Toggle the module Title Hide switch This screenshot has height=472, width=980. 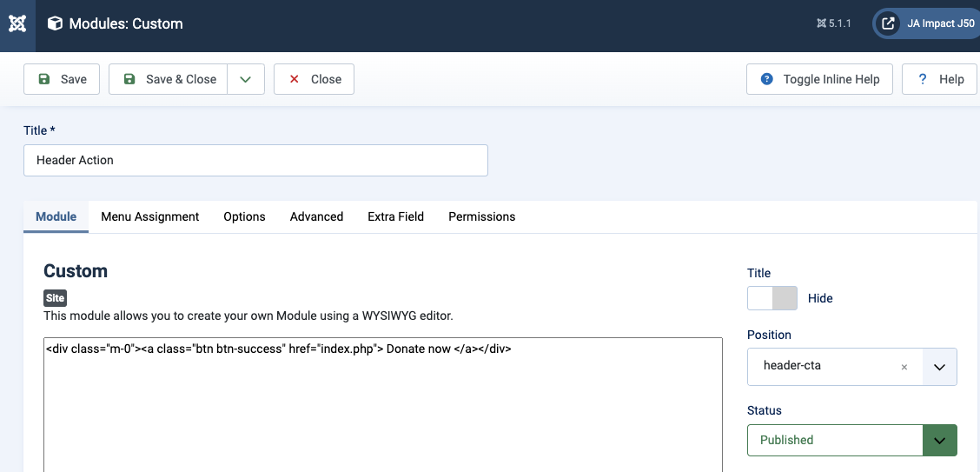tap(771, 298)
